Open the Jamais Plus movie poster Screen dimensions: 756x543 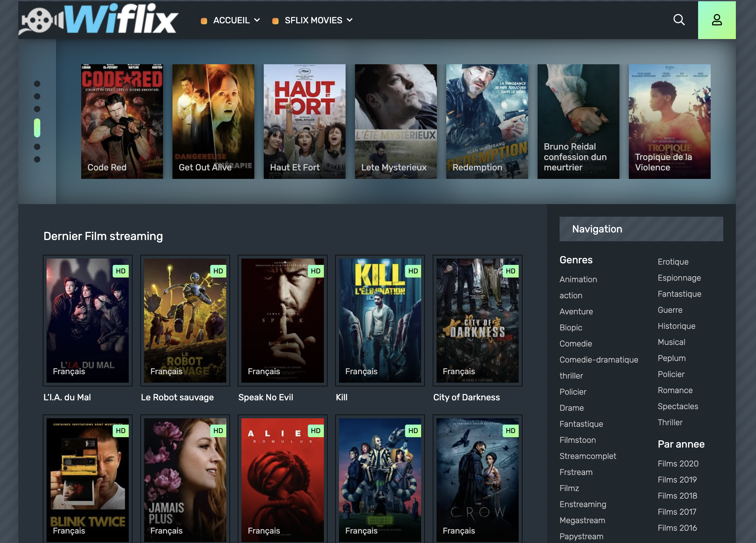pyautogui.click(x=185, y=480)
